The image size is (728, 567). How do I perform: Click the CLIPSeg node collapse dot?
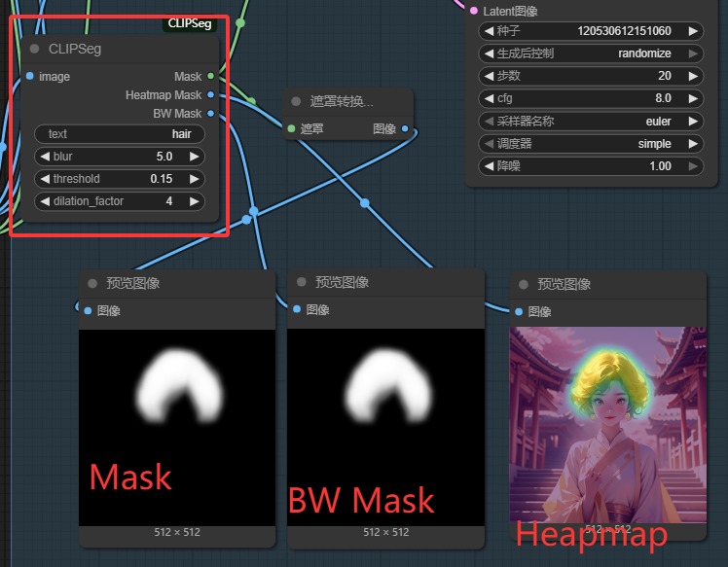pos(35,49)
